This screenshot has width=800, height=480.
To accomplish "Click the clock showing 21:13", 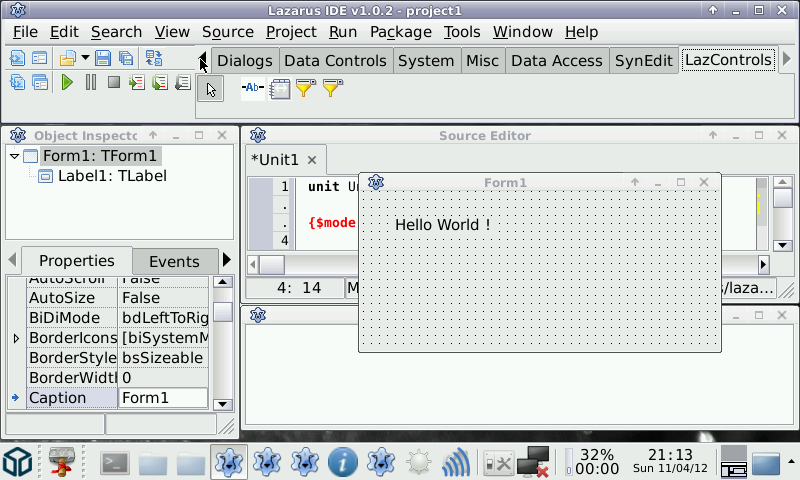I will [670, 454].
